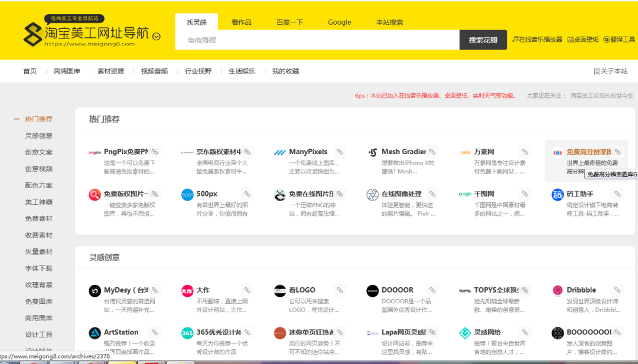Click the aperture icon for 在线图像处理
Screen dimensions: 638x364
click(x=372, y=195)
